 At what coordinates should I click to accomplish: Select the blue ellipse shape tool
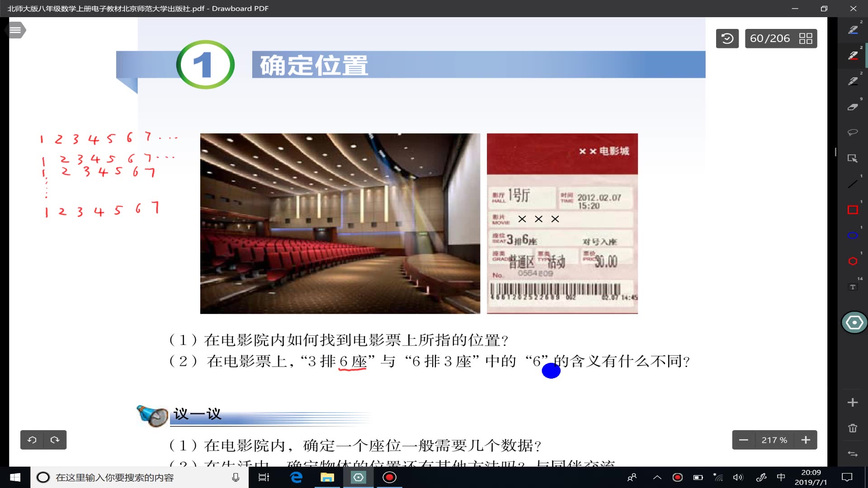[x=853, y=235]
